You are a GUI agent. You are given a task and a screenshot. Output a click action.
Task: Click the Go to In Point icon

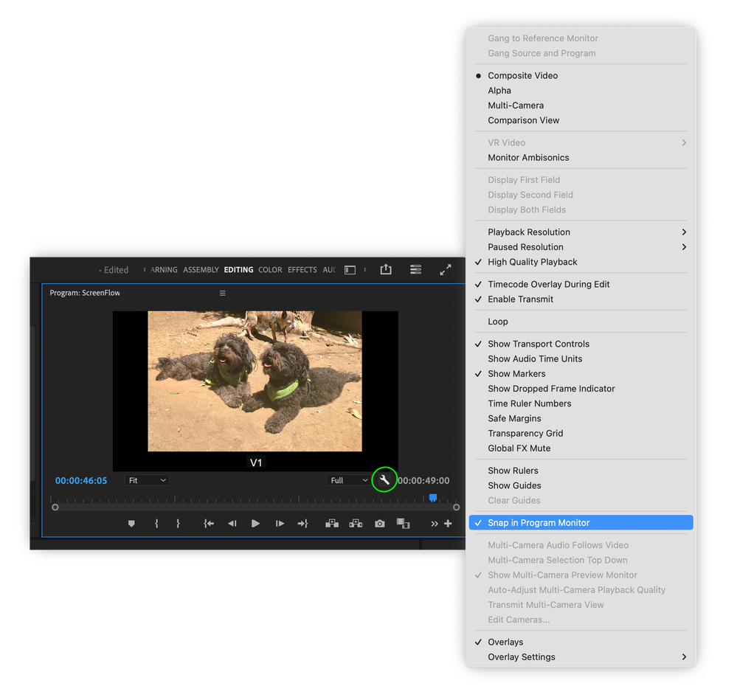[x=209, y=523]
